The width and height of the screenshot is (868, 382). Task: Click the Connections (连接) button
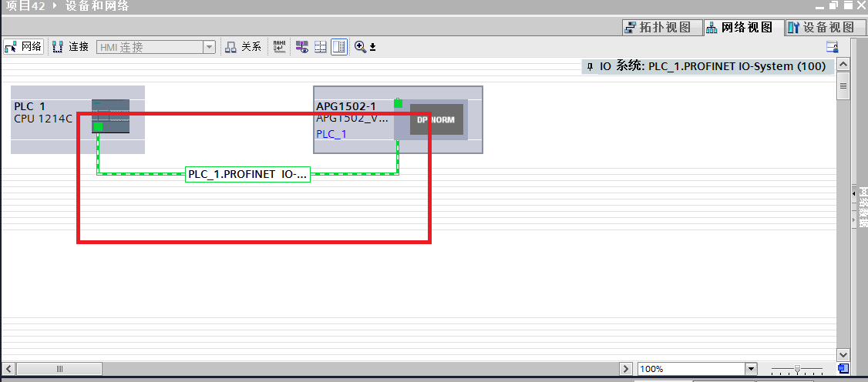70,47
